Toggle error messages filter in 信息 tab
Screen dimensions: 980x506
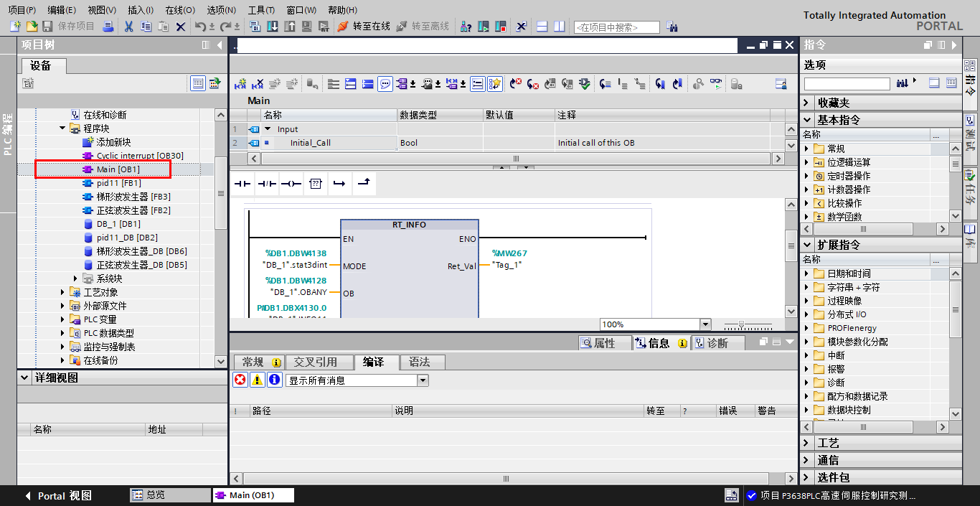coord(240,380)
